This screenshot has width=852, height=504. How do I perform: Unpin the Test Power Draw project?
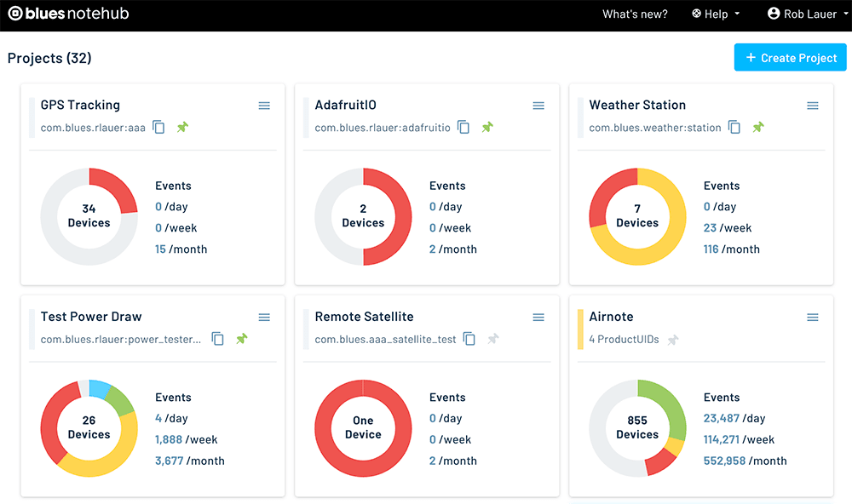click(x=242, y=339)
